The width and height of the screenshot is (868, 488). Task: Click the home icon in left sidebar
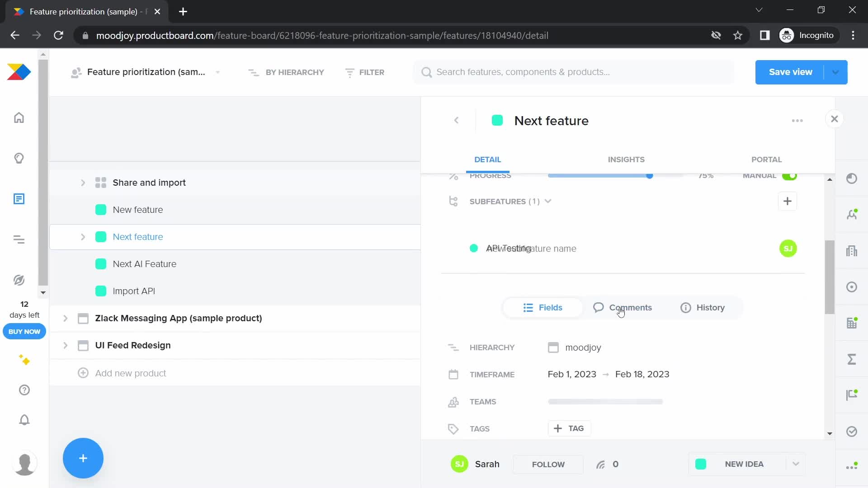19,118
